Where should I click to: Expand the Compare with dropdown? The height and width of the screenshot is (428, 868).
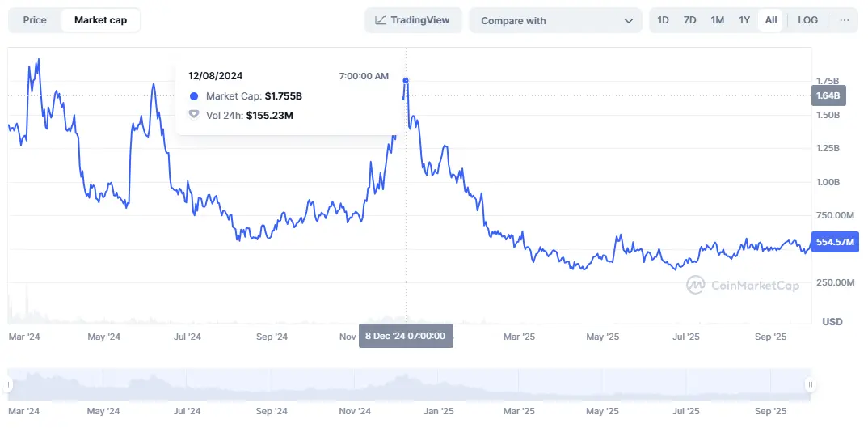(x=556, y=21)
